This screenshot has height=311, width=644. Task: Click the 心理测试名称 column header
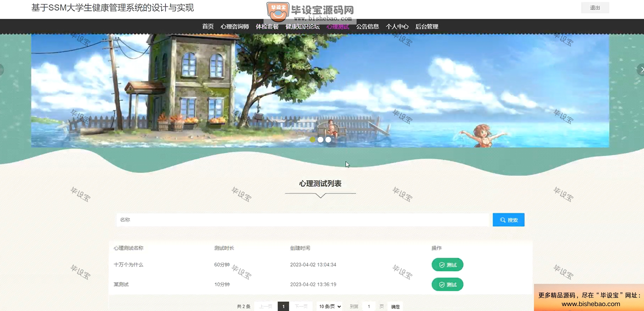coord(128,248)
